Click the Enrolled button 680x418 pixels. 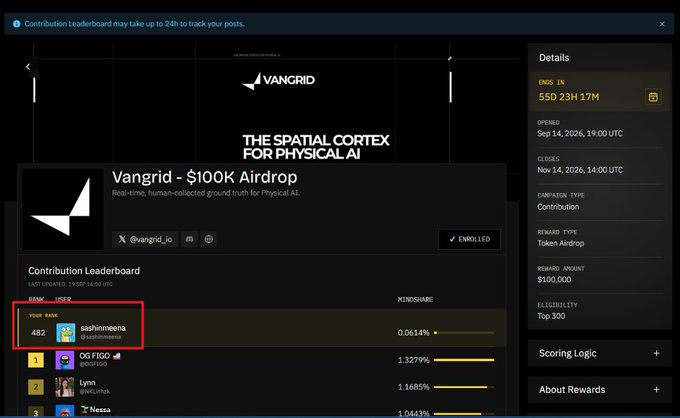(470, 239)
